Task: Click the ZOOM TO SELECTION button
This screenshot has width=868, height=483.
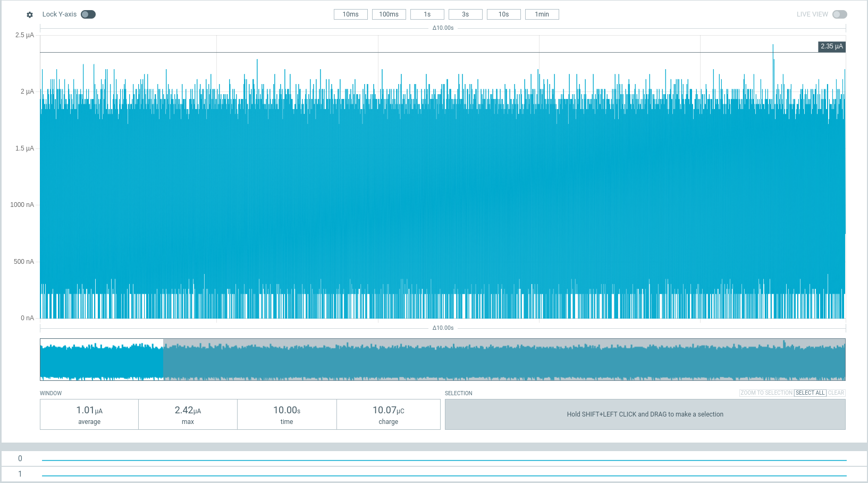Action: (x=765, y=393)
